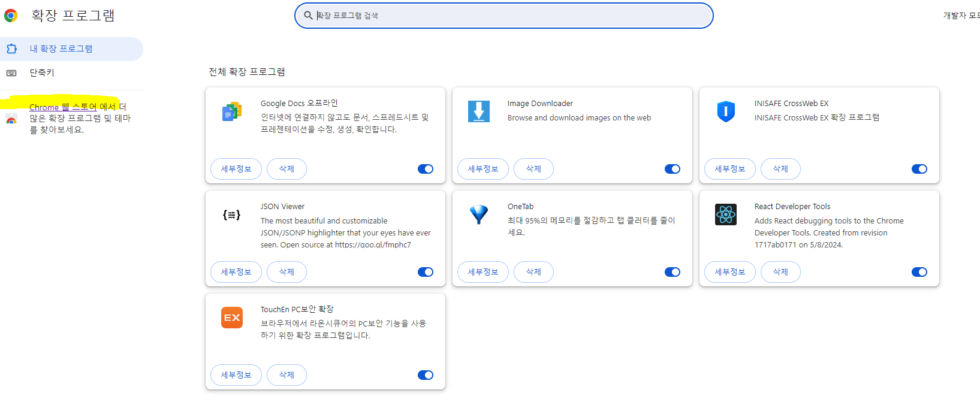Switch off the JSON Viewer extension
980x420 pixels.
426,272
